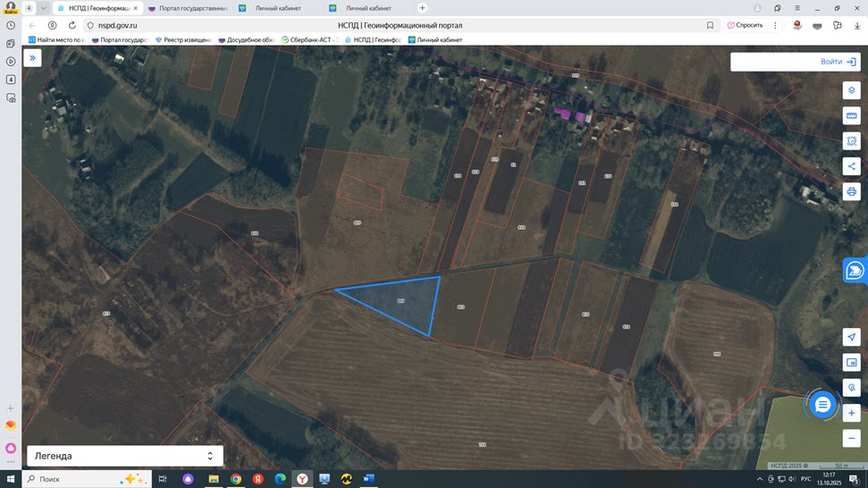Center the map on my location
Image resolution: width=868 pixels, height=488 pixels.
click(x=851, y=337)
